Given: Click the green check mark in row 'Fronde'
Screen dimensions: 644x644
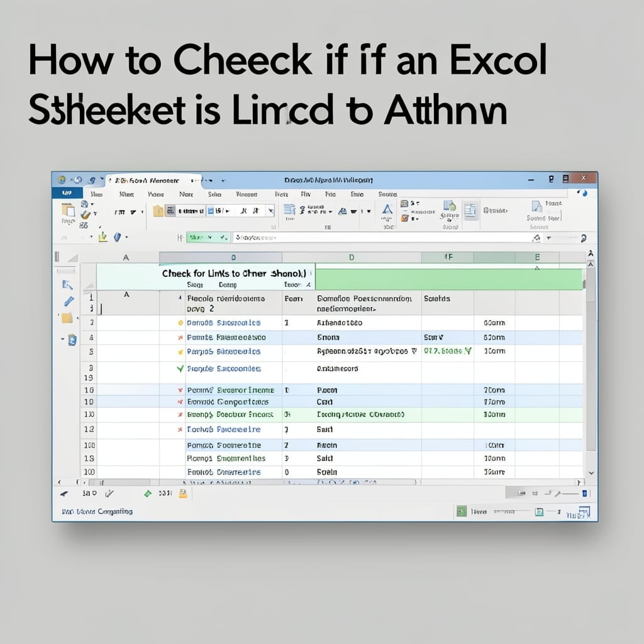Looking at the screenshot, I should (x=180, y=369).
